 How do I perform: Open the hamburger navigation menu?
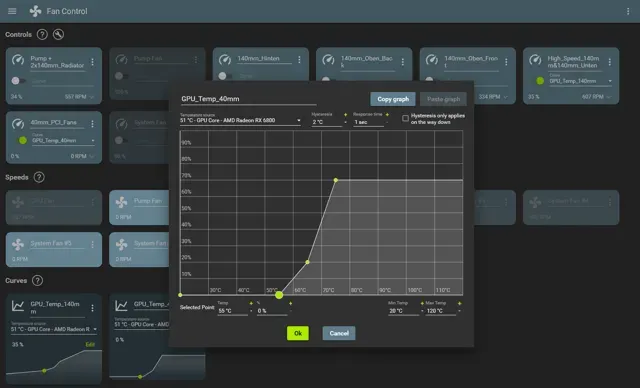click(x=12, y=11)
